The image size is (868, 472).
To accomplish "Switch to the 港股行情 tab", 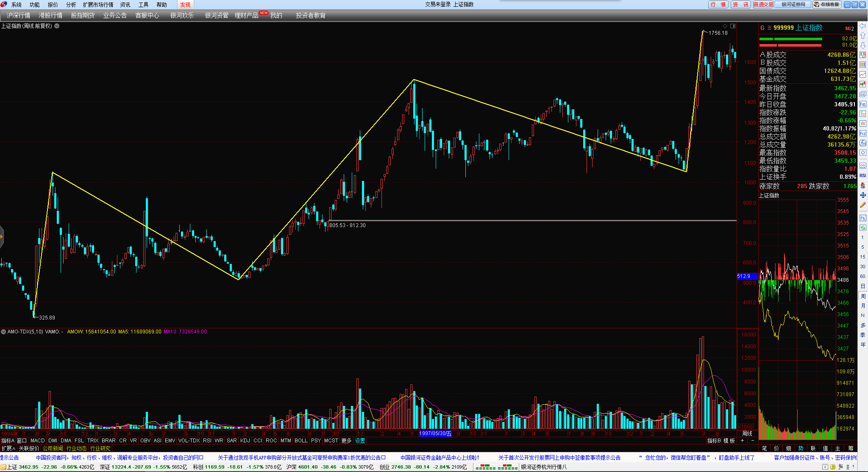I will [50, 15].
